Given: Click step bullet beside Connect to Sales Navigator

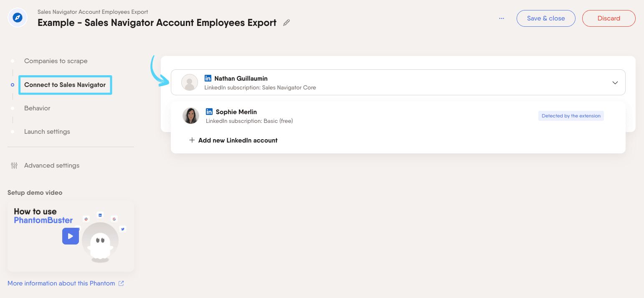Looking at the screenshot, I should point(13,85).
